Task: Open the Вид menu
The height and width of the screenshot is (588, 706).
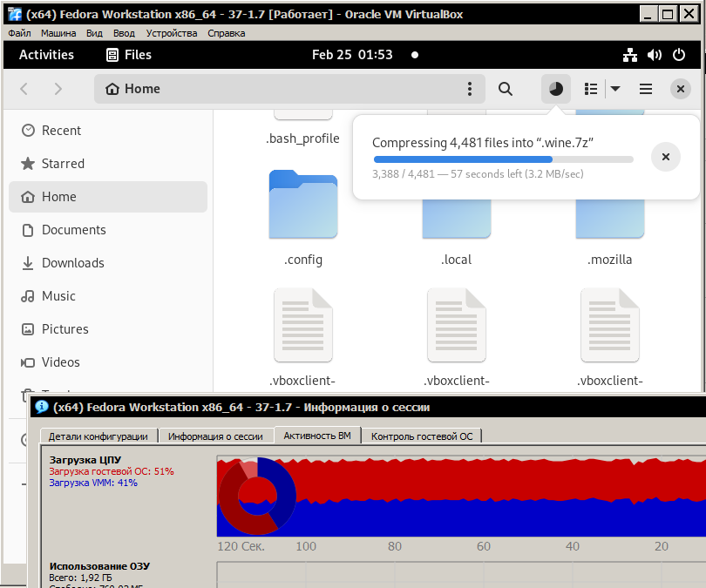Action: 94,33
